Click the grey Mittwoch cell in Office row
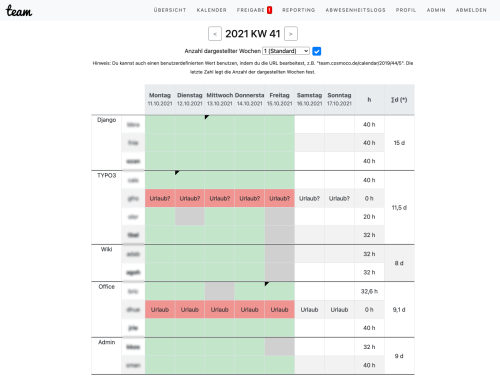500x379 pixels. [220, 291]
